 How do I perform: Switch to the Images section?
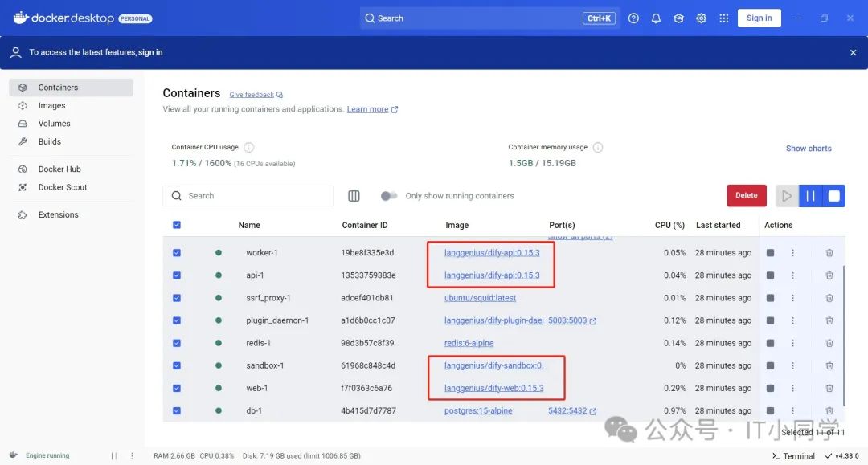51,104
